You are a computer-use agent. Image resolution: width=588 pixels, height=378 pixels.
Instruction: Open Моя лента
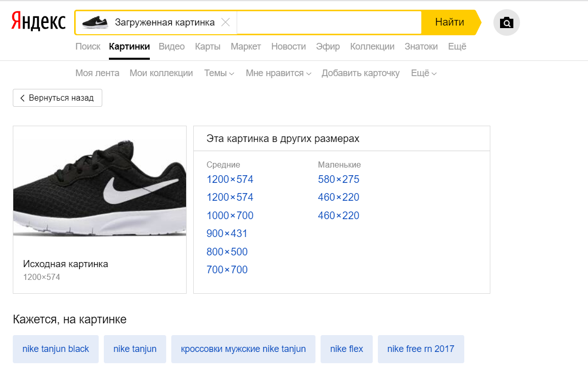pos(98,73)
